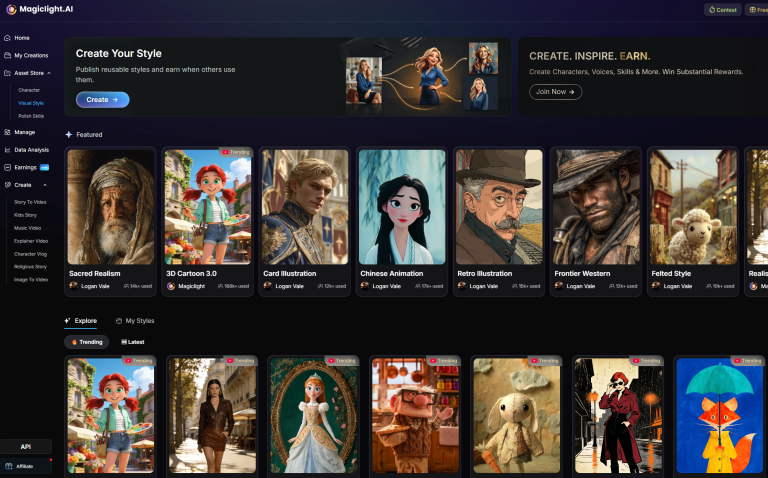768x478 pixels.
Task: Click Magiclight avatar under 3D Cartoon 3.0
Action: [170, 286]
